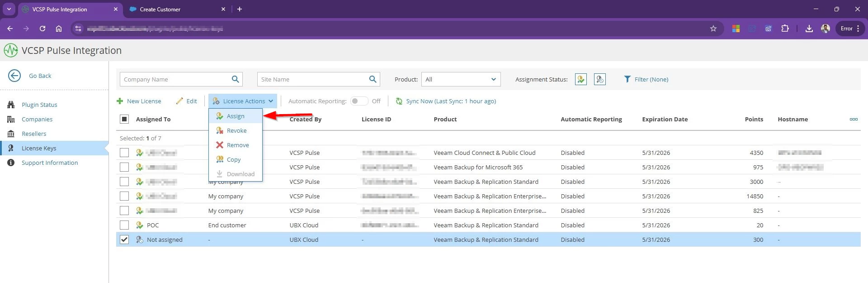This screenshot has width=868, height=283.
Task: Choose Revoke from License Actions menu
Action: click(236, 130)
